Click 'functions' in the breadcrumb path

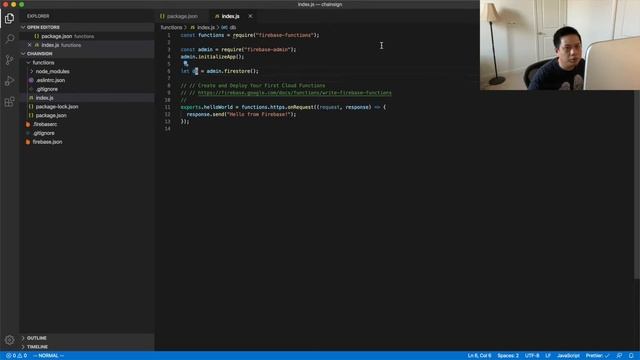tap(171, 27)
